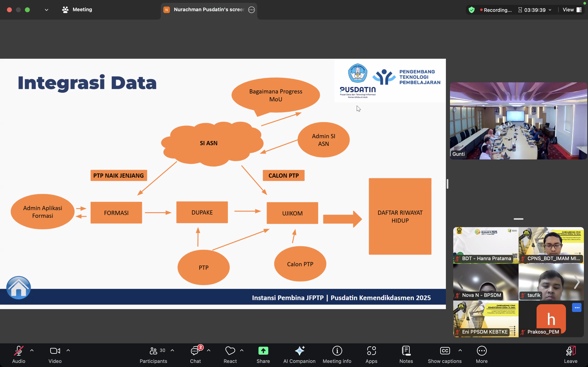The width and height of the screenshot is (588, 367).
Task: Open Nurachman Pusdatin's screen share tab
Action: (x=208, y=10)
